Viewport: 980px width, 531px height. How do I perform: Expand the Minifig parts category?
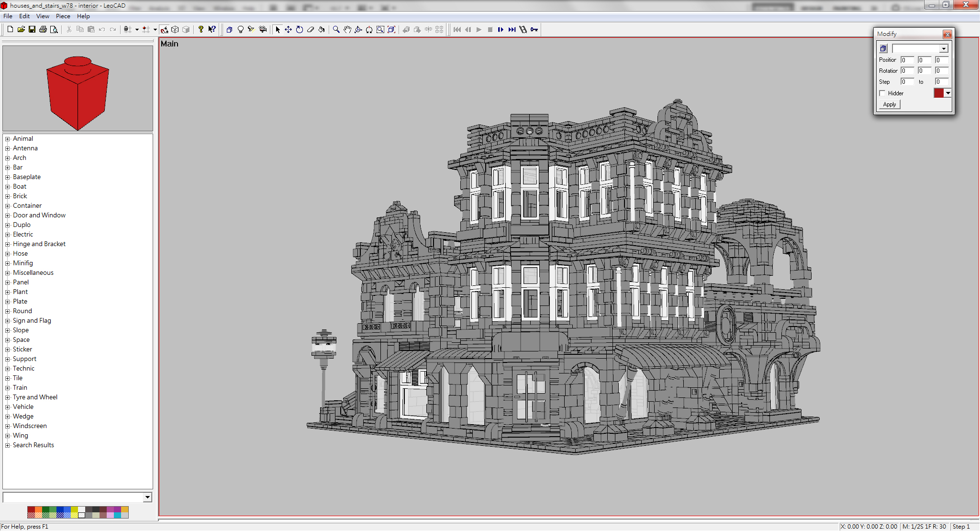click(x=7, y=263)
